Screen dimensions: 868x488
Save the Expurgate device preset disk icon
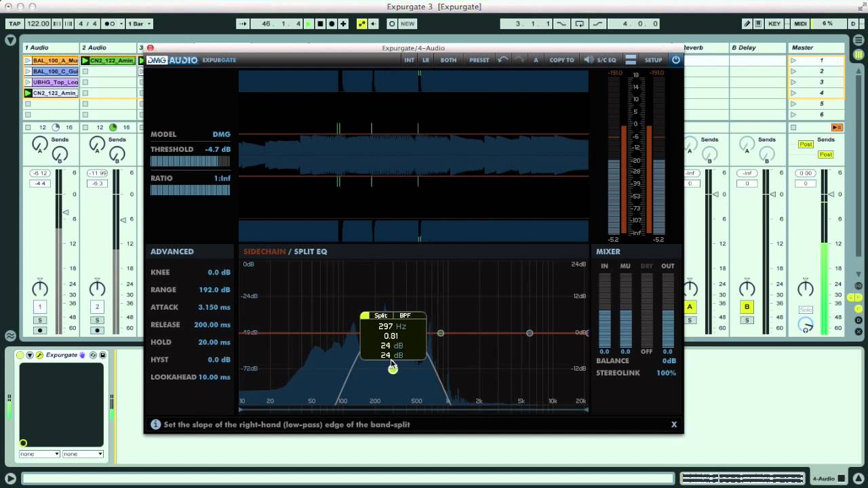coord(102,355)
